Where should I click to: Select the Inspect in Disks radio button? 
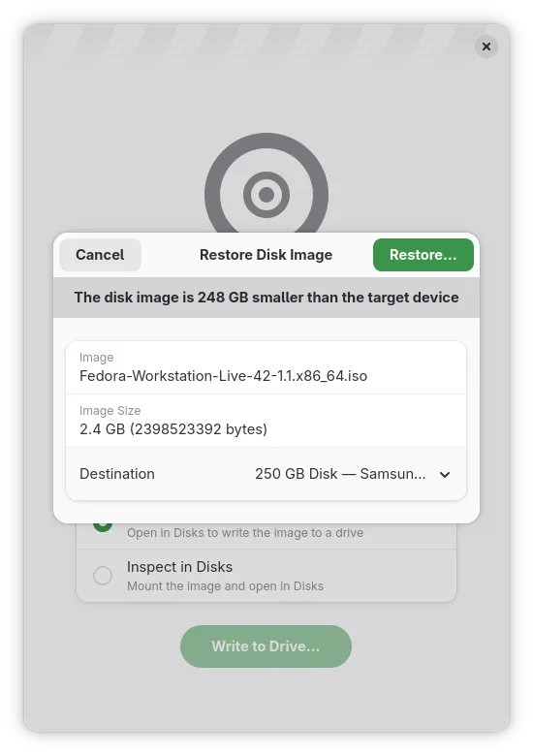(x=103, y=575)
